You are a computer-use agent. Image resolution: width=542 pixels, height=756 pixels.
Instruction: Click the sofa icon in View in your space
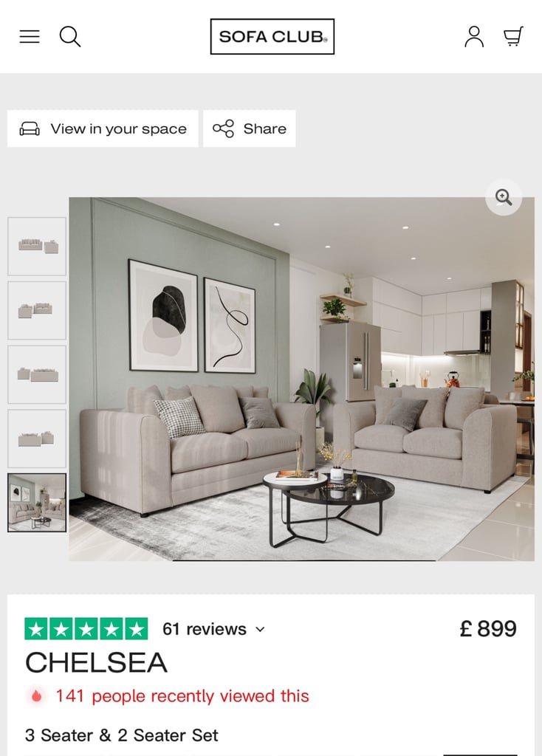[30, 128]
